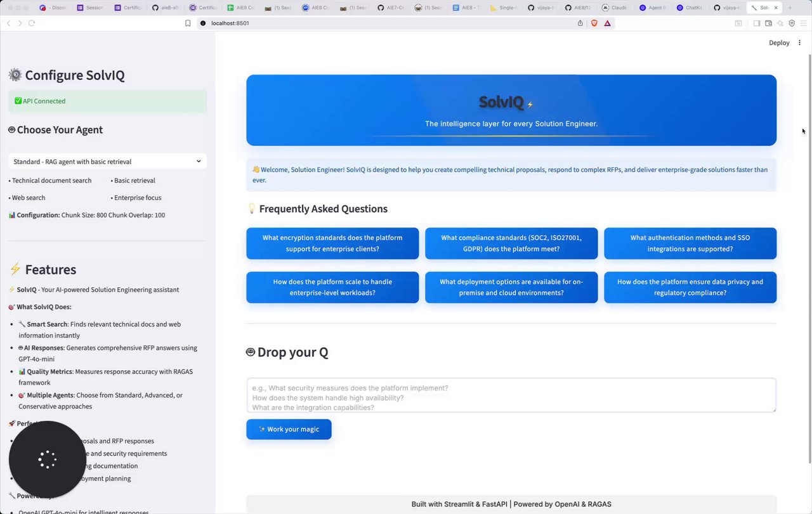This screenshot has width=812, height=514.
Task: Click the Technical document search text
Action: (50, 181)
